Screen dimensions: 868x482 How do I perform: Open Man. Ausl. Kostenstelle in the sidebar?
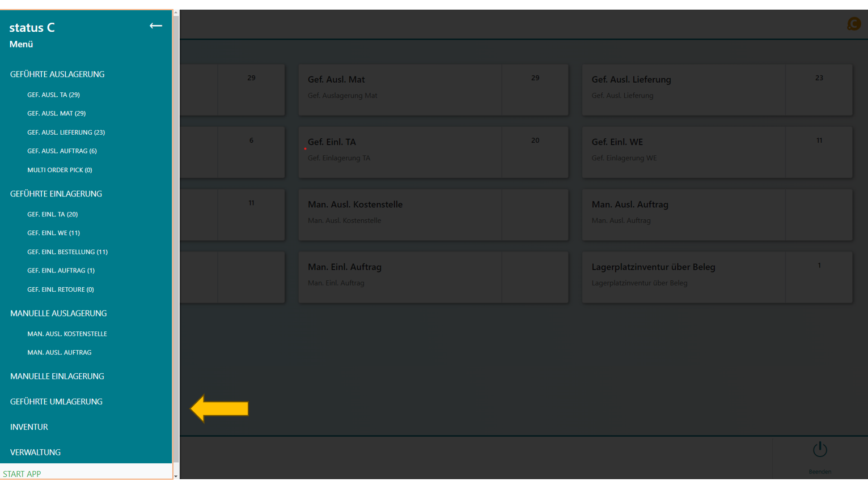coord(67,334)
